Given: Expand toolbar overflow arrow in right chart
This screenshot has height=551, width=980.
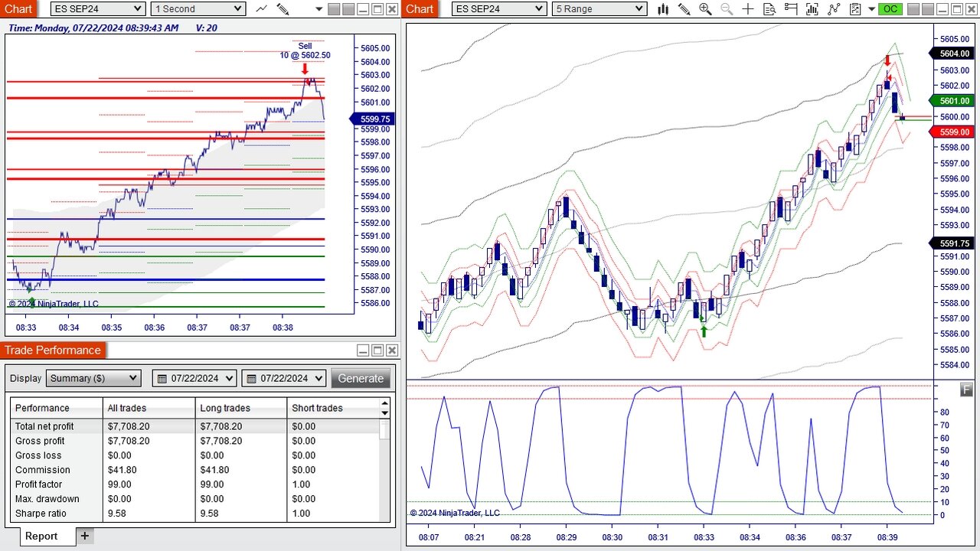Looking at the screenshot, I should (x=872, y=9).
